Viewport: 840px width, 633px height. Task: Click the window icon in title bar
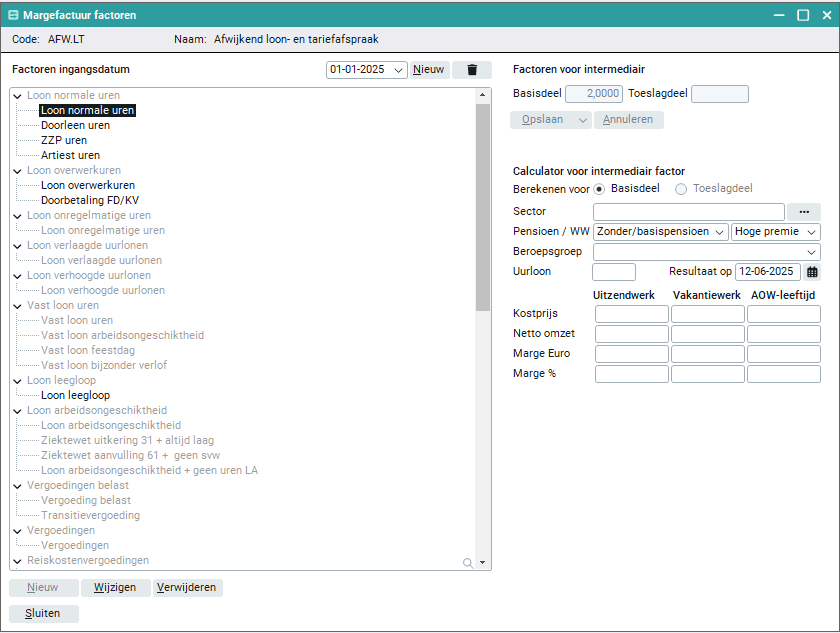[13, 16]
